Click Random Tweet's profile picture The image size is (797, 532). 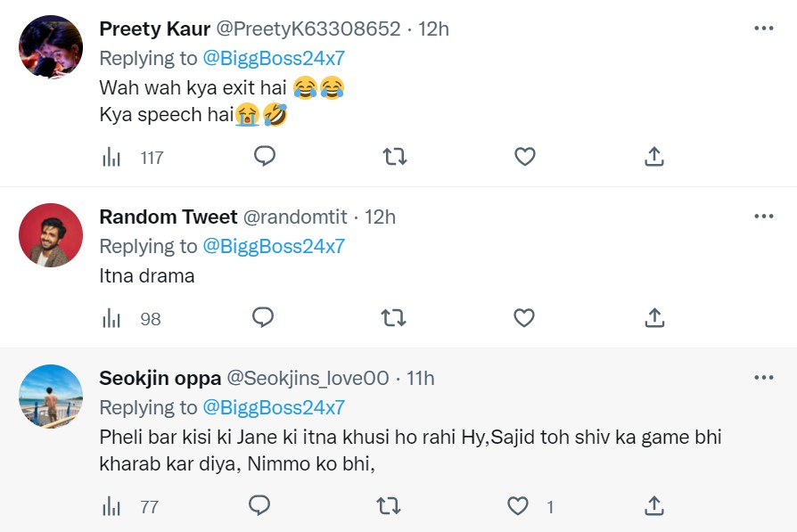(x=51, y=235)
